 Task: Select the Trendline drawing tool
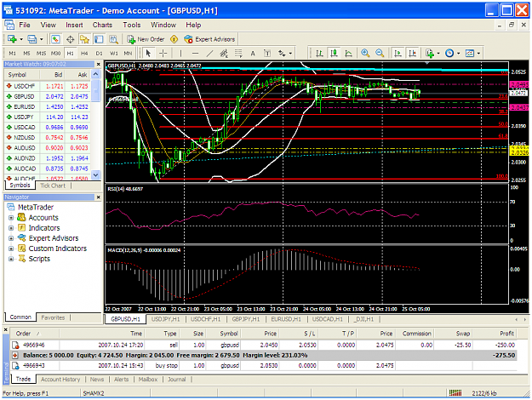209,54
